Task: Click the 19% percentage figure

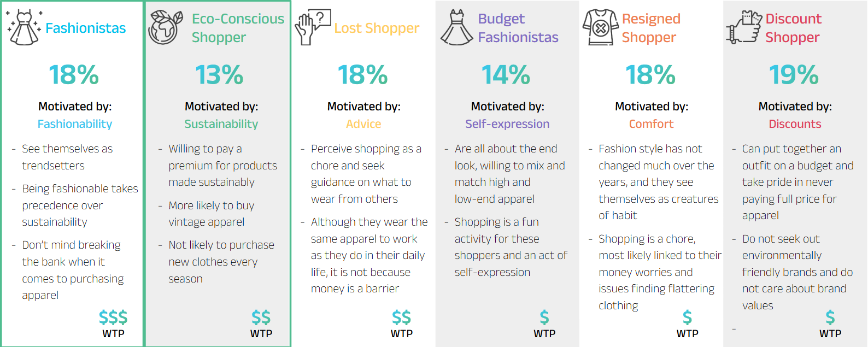Action: [x=794, y=75]
